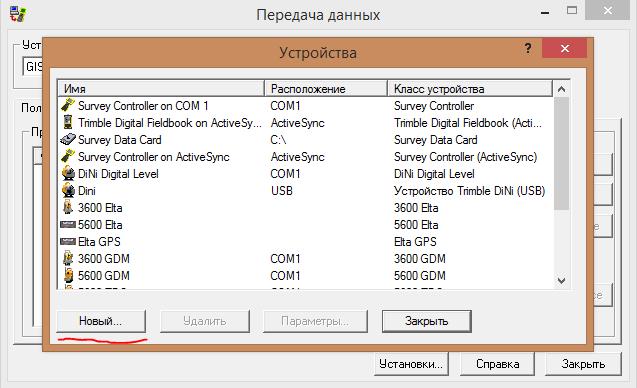Image resolution: width=637 pixels, height=388 pixels.
Task: Close the Устройства dialog with Закрыть
Action: point(427,321)
